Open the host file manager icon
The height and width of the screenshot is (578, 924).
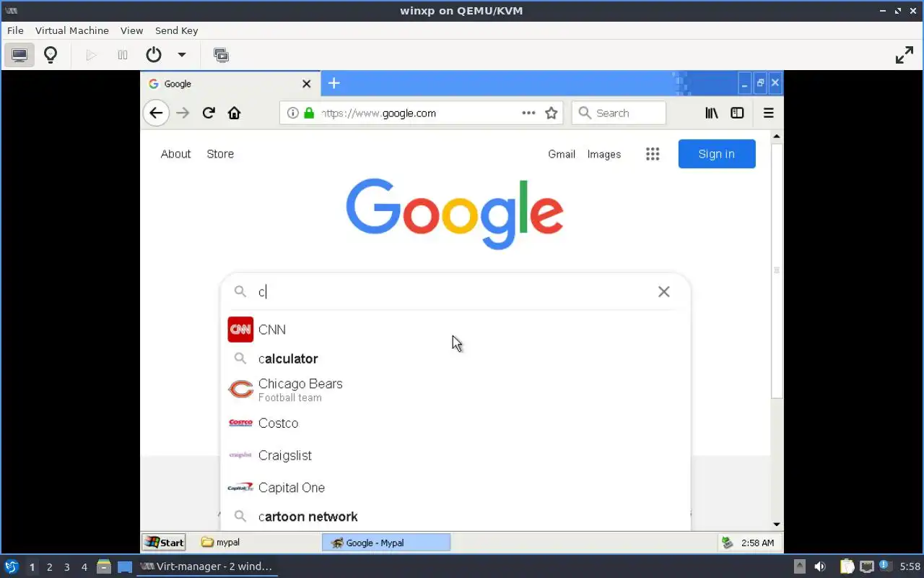[104, 566]
